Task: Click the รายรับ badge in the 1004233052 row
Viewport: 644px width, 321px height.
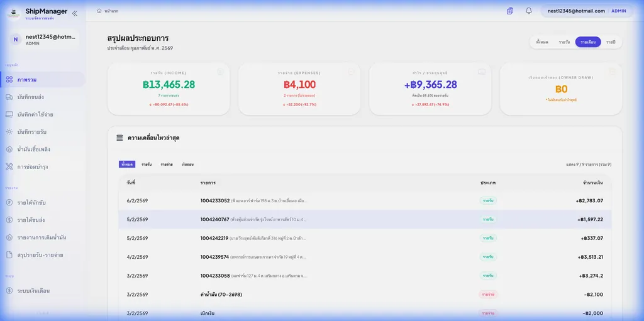Action: [x=488, y=201]
